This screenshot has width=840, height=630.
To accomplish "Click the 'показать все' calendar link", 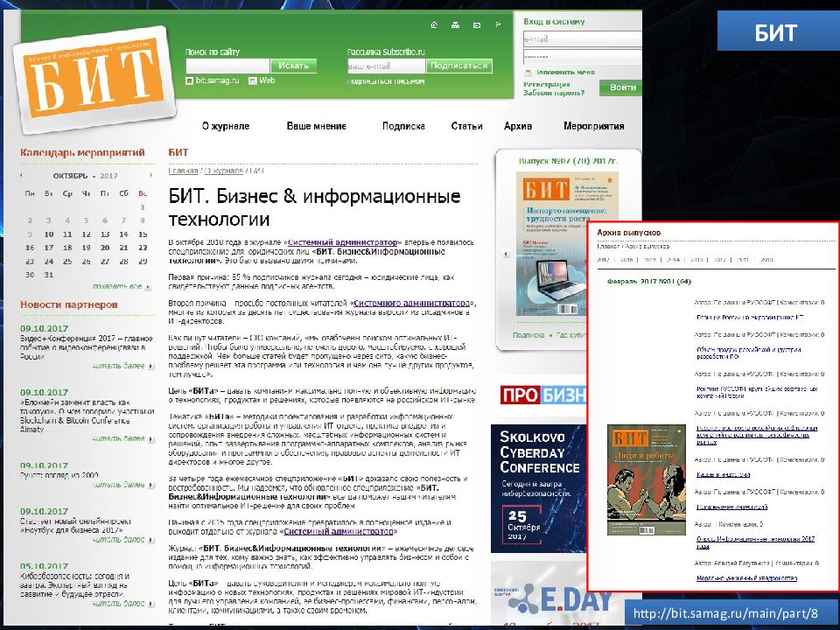I will (x=116, y=287).
